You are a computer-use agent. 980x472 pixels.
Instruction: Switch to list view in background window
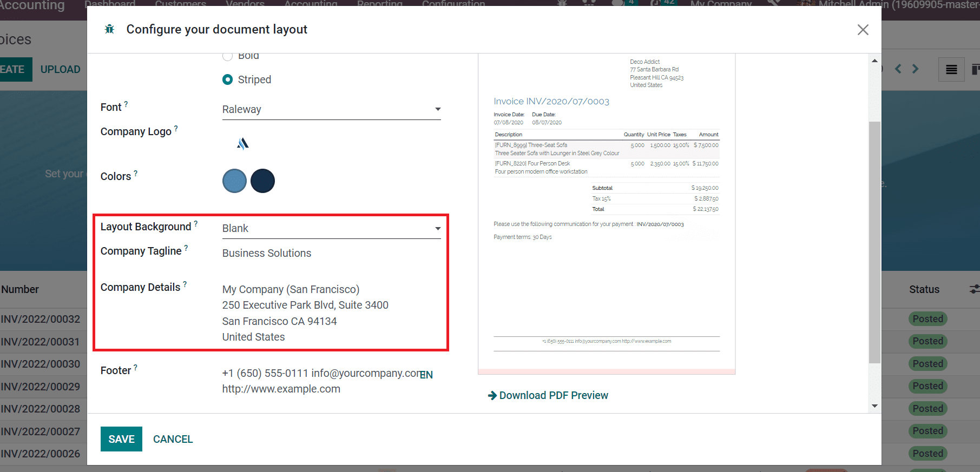pyautogui.click(x=951, y=70)
